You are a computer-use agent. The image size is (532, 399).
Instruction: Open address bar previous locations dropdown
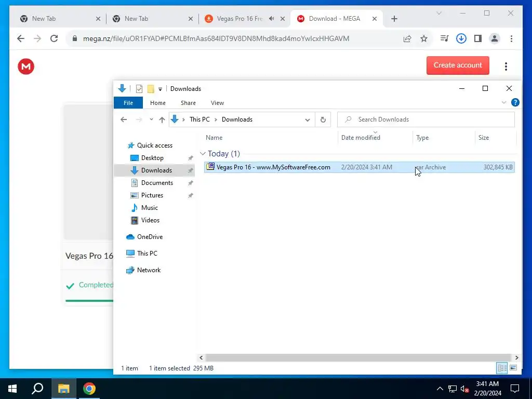(308, 120)
